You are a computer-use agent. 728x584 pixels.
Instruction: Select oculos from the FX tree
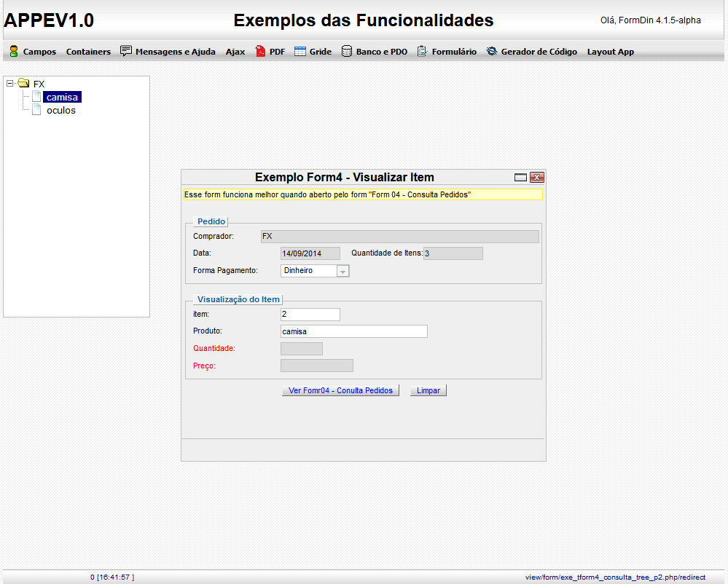pyautogui.click(x=60, y=110)
